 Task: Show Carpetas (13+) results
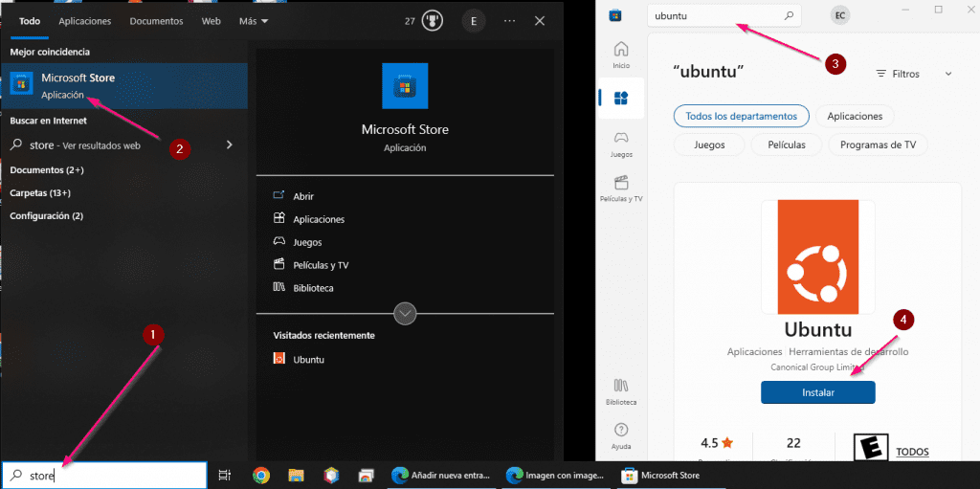pyautogui.click(x=40, y=192)
